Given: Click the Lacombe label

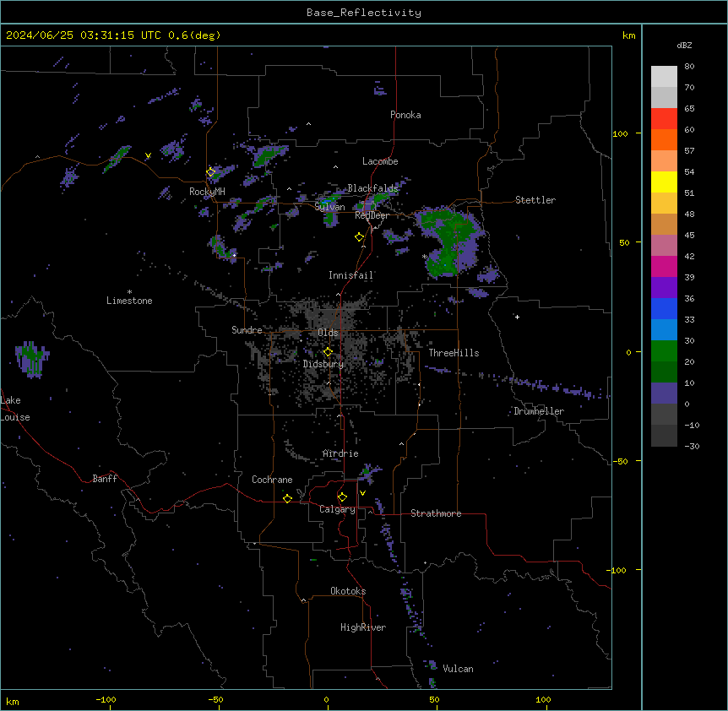Looking at the screenshot, I should pyautogui.click(x=380, y=161).
